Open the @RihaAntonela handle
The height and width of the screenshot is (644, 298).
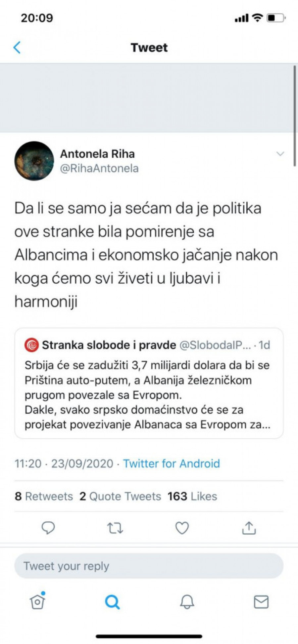99,169
